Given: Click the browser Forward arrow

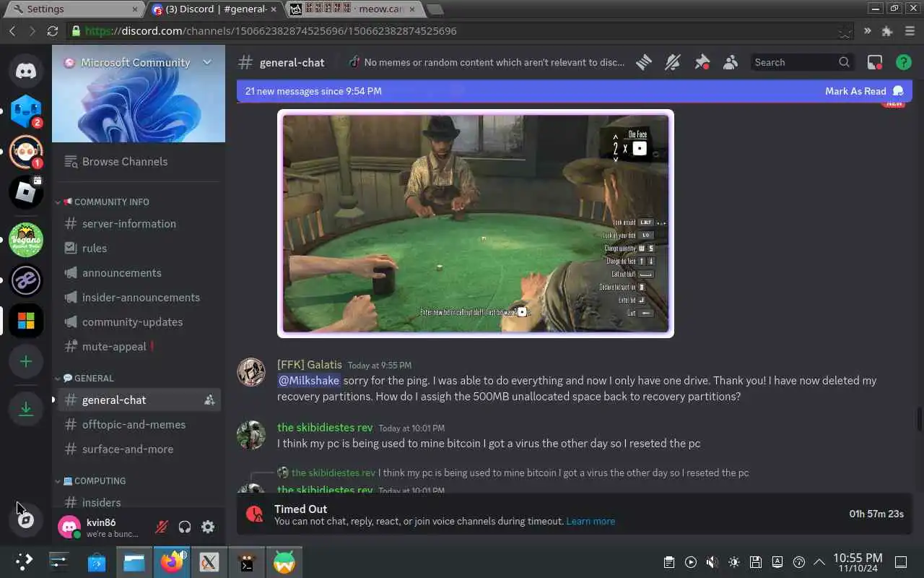Looking at the screenshot, I should point(32,31).
